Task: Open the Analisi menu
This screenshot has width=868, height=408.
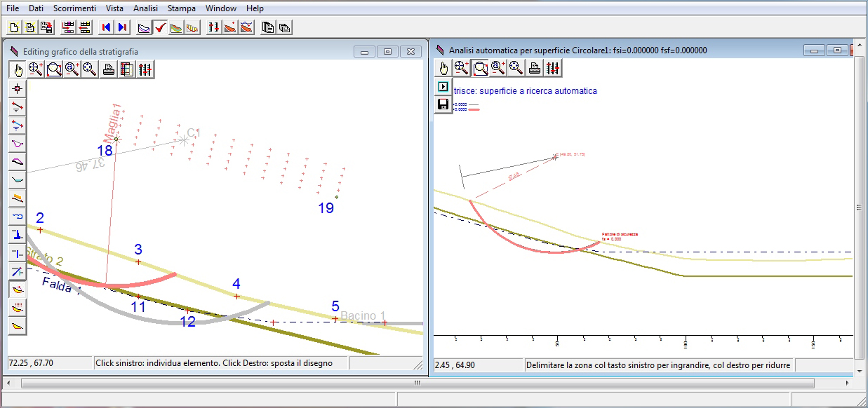Action: click(145, 8)
